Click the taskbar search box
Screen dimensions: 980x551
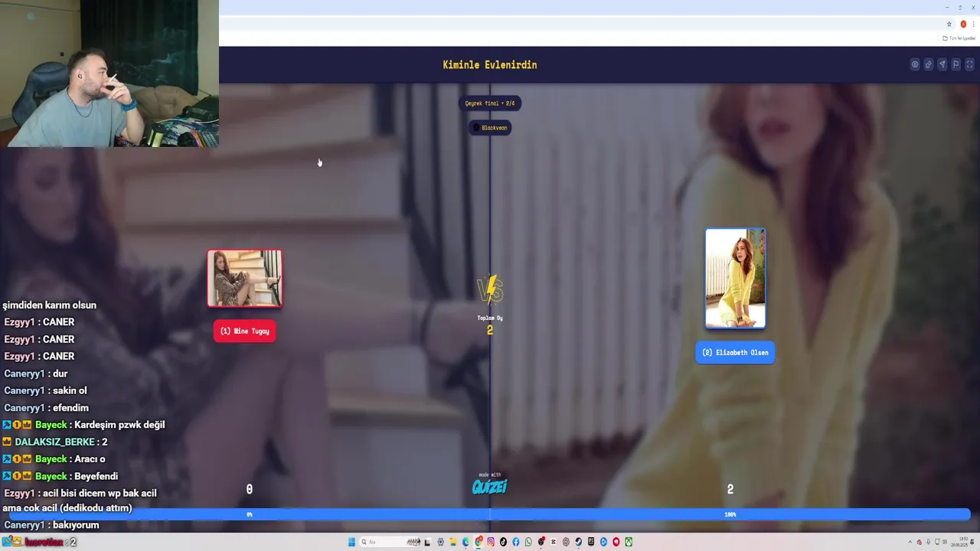click(x=390, y=542)
